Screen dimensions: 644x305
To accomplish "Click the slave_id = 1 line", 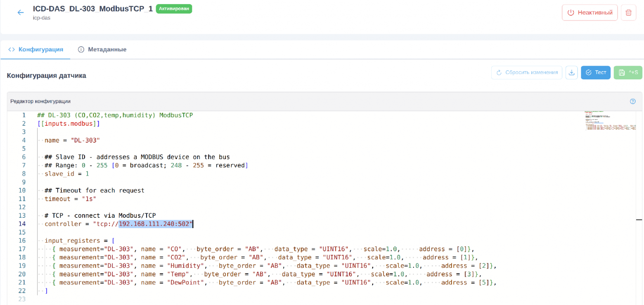I will click(66, 174).
